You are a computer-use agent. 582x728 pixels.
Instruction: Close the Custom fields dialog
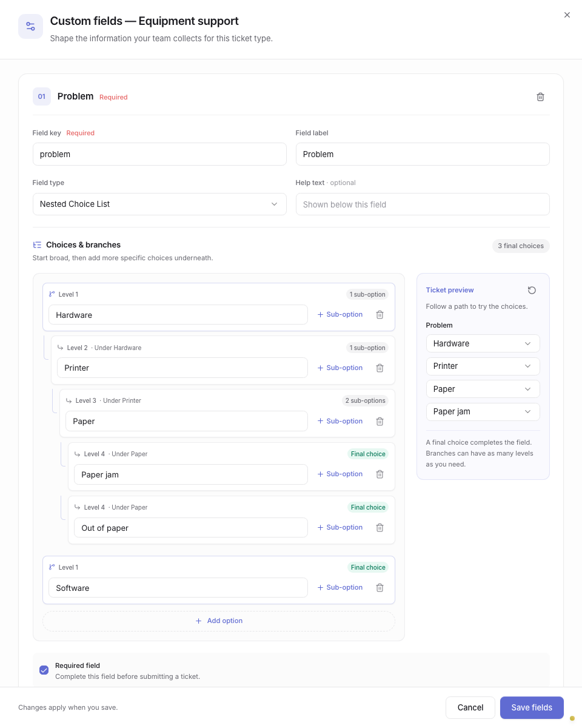click(567, 15)
